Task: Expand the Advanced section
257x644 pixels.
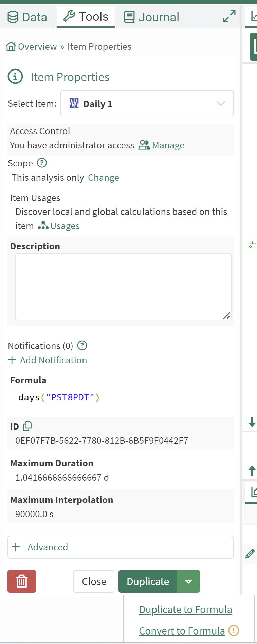Action: pos(120,547)
